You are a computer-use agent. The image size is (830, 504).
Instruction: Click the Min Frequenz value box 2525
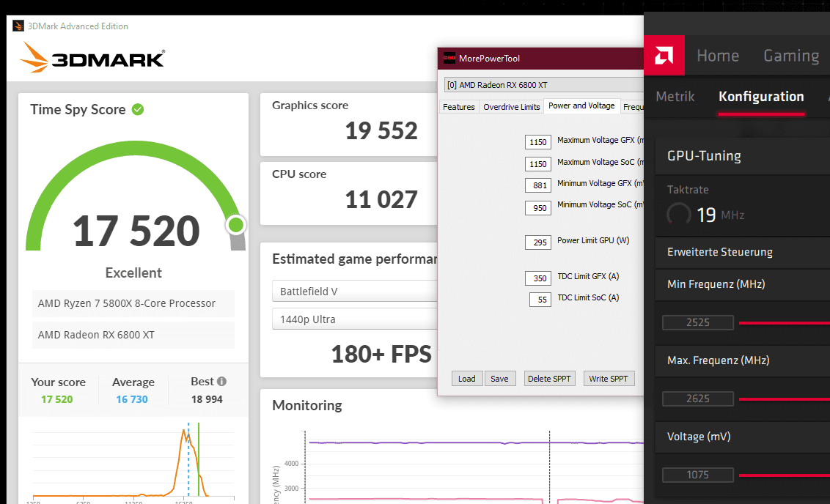click(698, 322)
